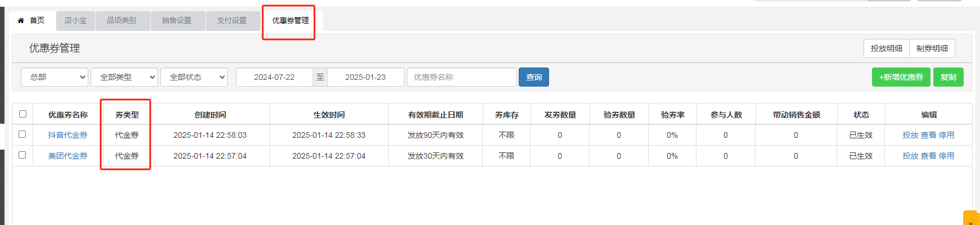Switch to the 店小宝 tab

pyautogui.click(x=75, y=21)
